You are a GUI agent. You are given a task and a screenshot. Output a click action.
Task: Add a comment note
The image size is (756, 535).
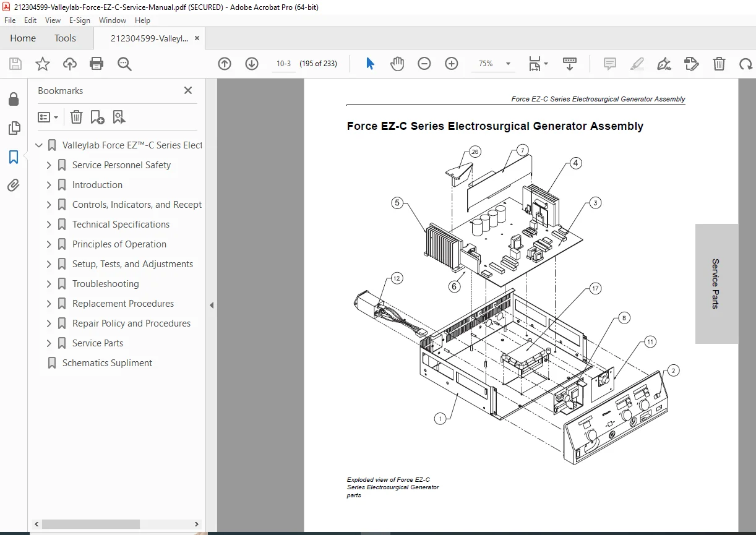click(610, 64)
